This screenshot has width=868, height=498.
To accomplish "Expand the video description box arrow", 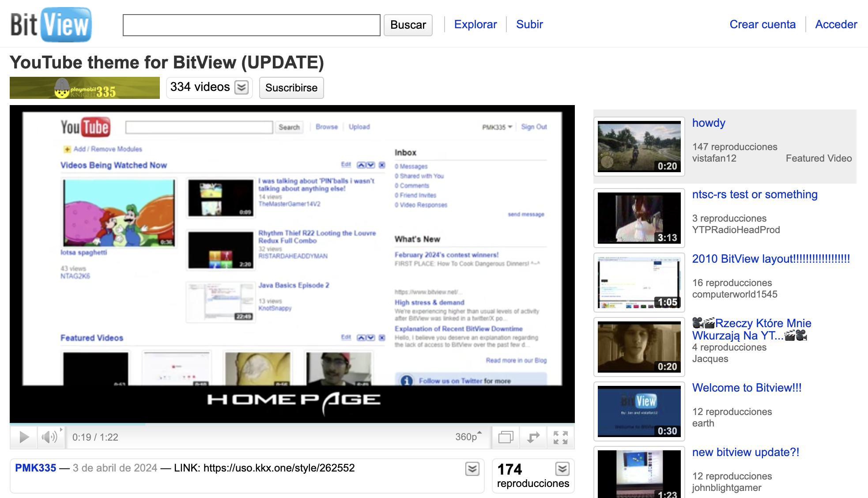I will pyautogui.click(x=472, y=468).
